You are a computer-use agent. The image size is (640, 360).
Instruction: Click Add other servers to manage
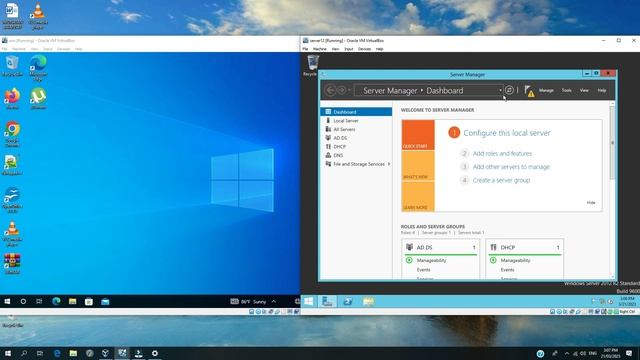(511, 167)
